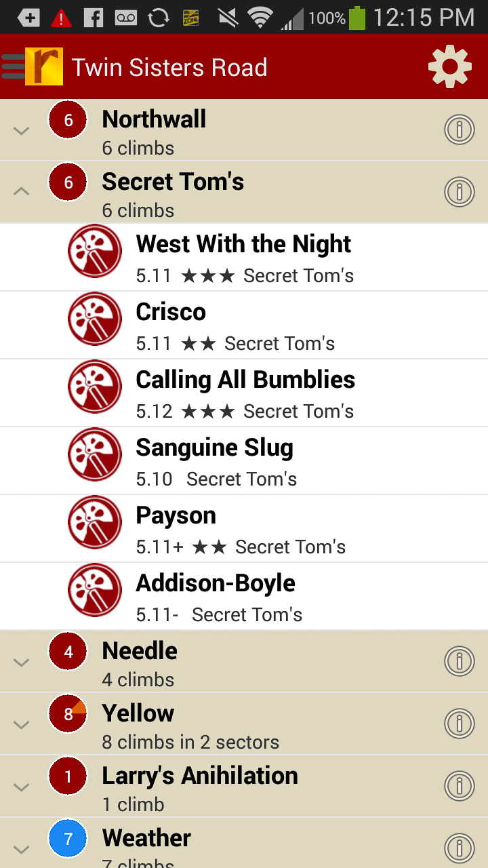The width and height of the screenshot is (488, 868).
Task: Tap the climb icon beside Payson
Action: click(x=95, y=522)
